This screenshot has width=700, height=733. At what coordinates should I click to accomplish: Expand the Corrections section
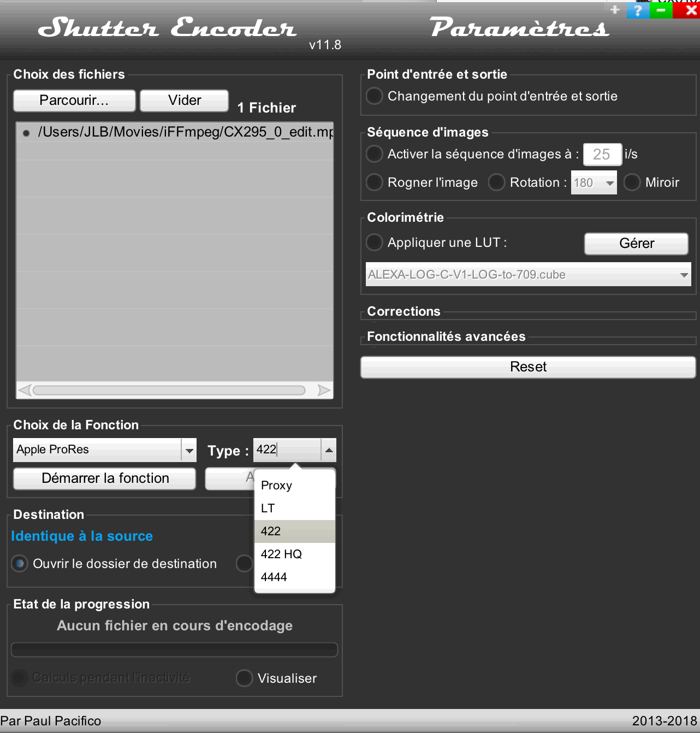[404, 311]
